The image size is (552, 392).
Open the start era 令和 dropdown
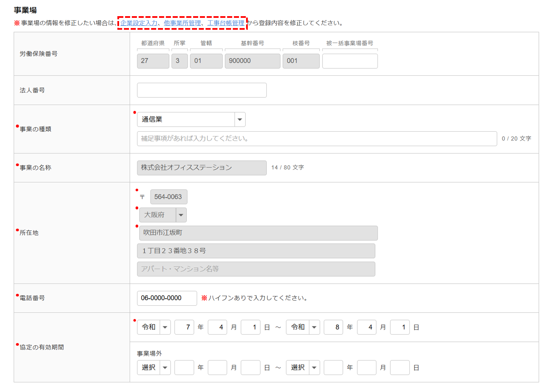tap(154, 327)
